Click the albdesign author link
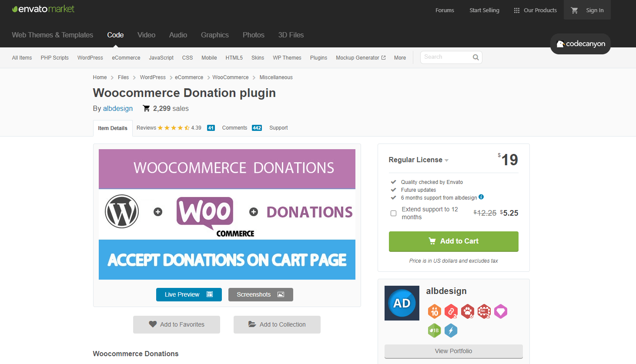636x364 pixels. pos(118,109)
